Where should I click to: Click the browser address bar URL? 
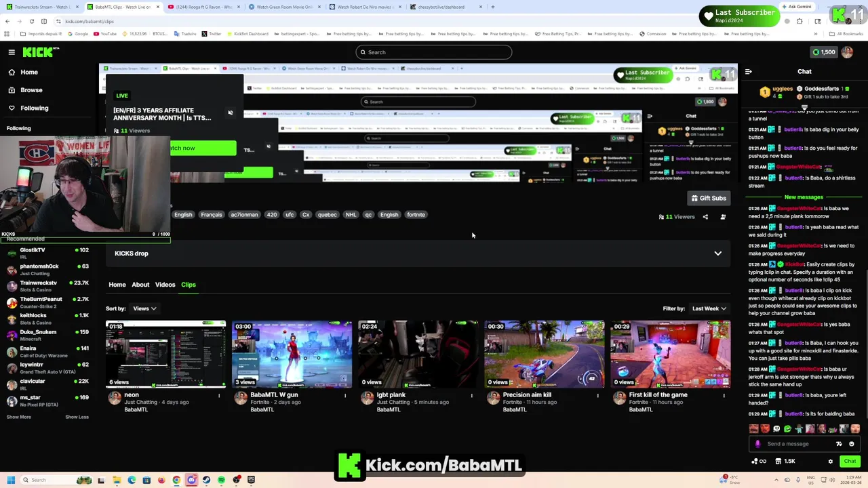[90, 21]
